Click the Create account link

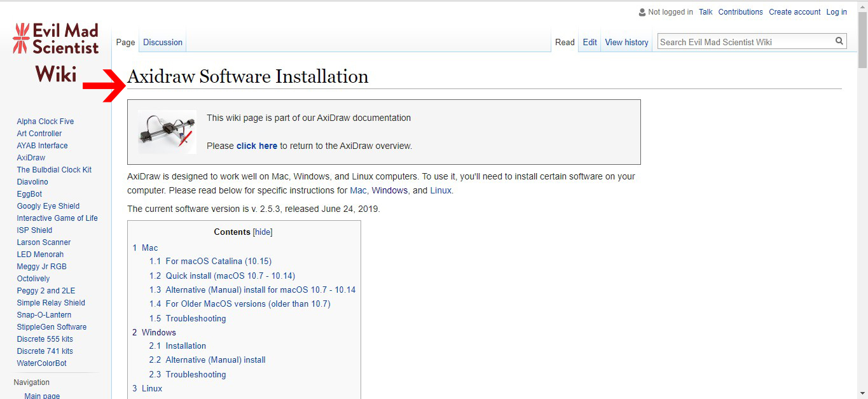[x=795, y=12]
